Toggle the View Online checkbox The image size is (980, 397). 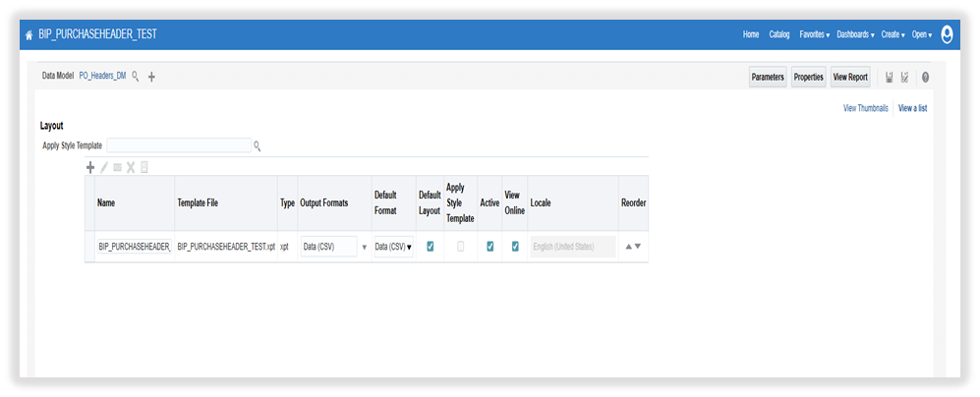point(515,247)
